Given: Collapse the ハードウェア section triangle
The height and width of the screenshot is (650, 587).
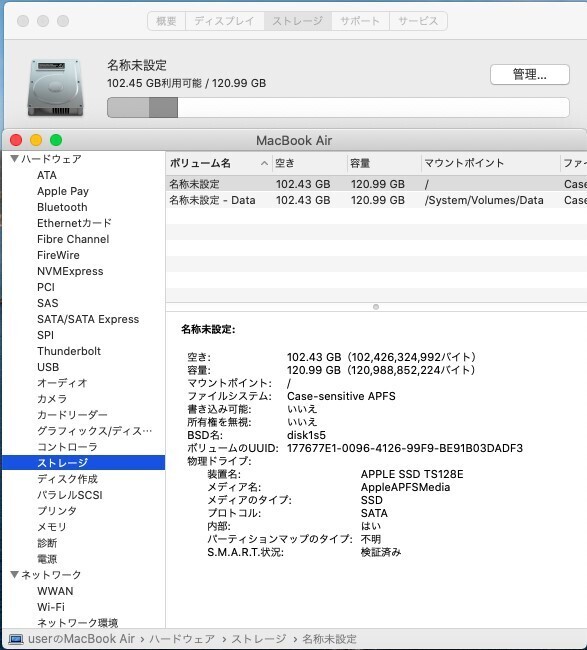Looking at the screenshot, I should click(15, 159).
